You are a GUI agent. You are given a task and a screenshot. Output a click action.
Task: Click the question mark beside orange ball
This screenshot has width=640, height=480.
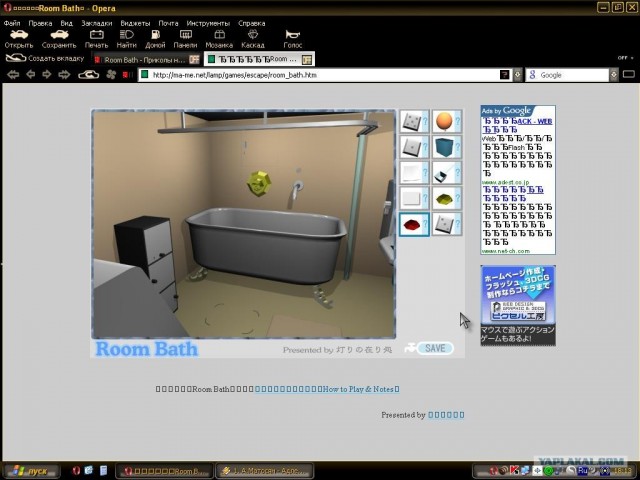coord(458,121)
